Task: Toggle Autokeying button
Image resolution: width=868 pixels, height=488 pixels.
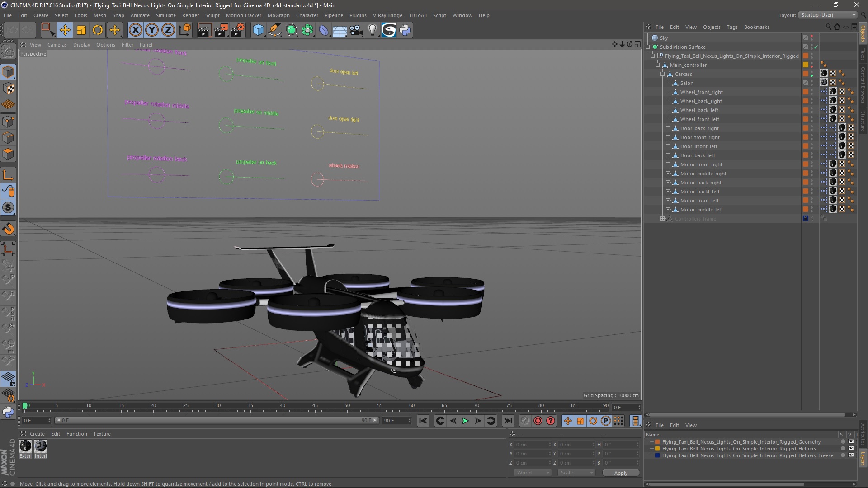Action: [x=538, y=421]
